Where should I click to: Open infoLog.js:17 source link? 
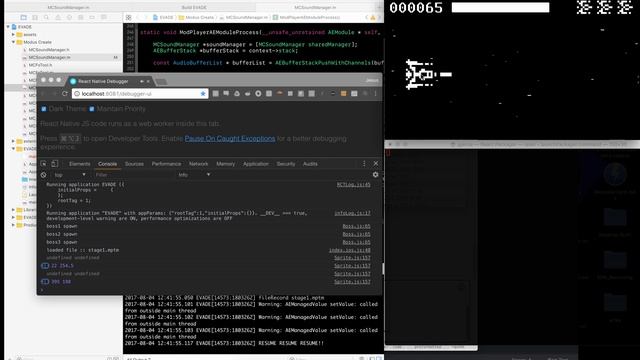click(x=352, y=213)
